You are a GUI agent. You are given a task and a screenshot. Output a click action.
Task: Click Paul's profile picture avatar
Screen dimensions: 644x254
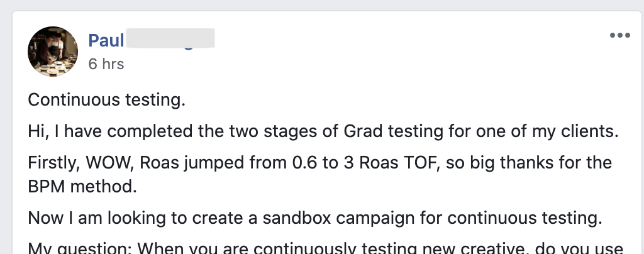53,52
